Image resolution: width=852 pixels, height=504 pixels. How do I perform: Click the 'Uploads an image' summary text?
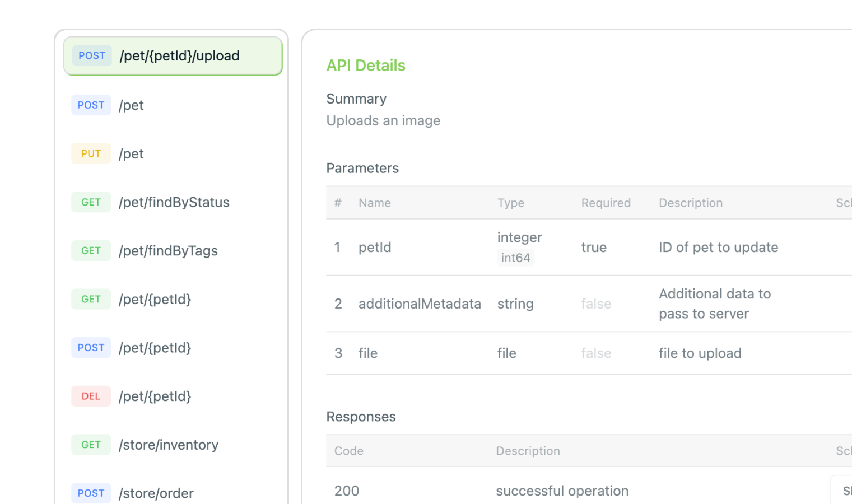click(383, 121)
